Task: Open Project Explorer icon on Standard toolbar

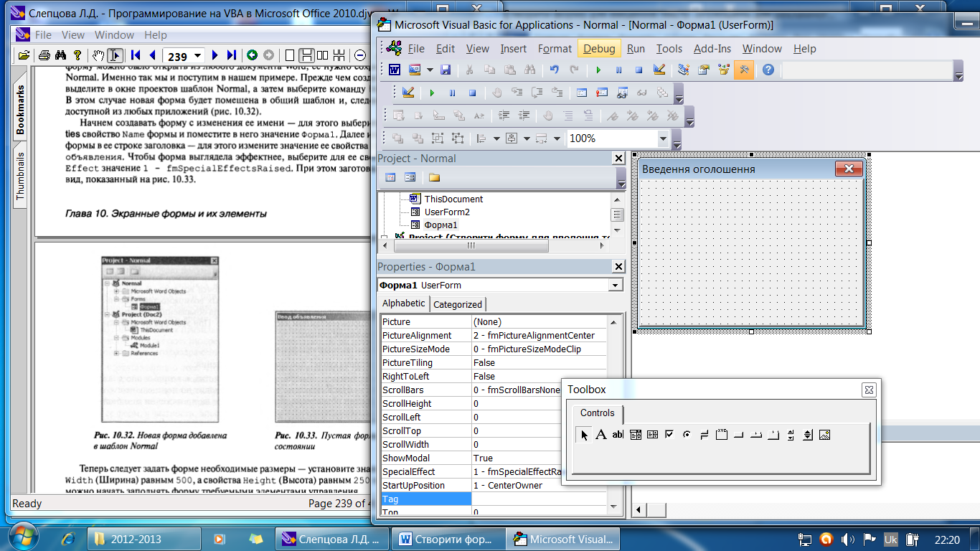Action: click(x=683, y=70)
